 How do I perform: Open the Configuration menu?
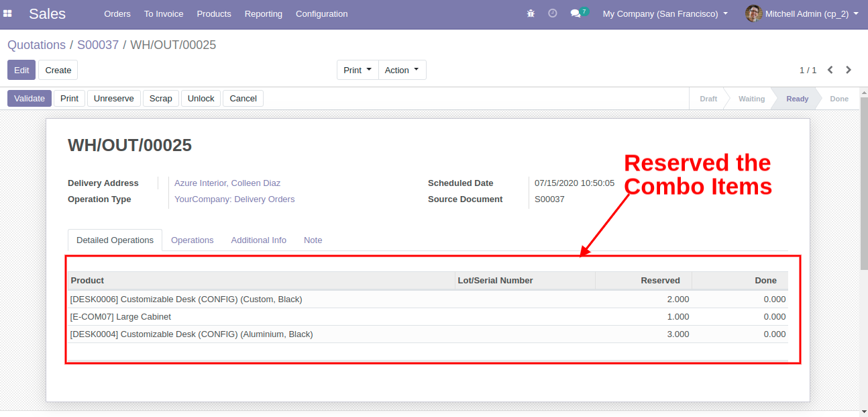click(321, 13)
